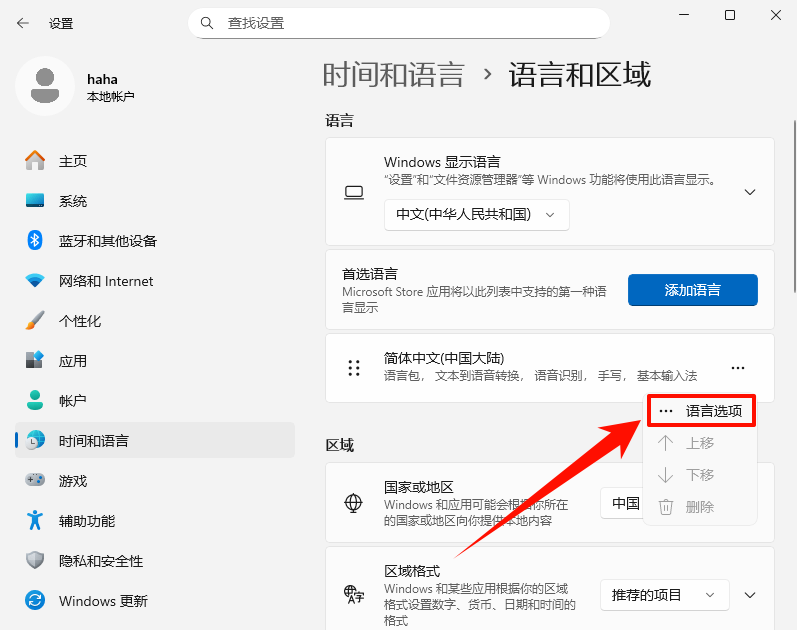The image size is (797, 630).
Task: Click the 个性化 paintbrush icon
Action: [35, 320]
